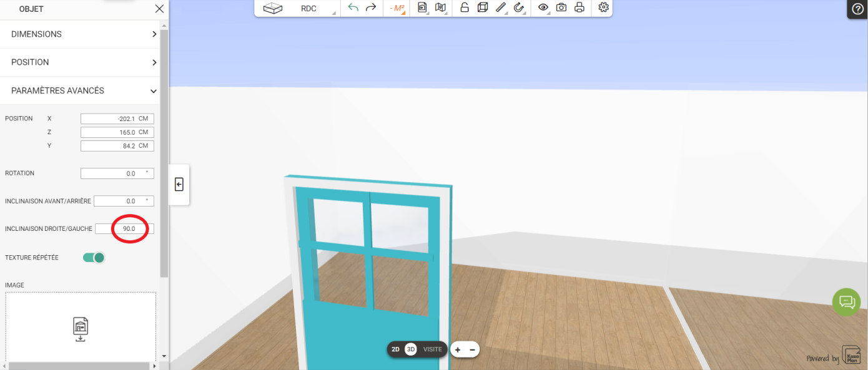Zoom in with the plus button
Viewport: 868px width, 370px height.
coord(458,350)
